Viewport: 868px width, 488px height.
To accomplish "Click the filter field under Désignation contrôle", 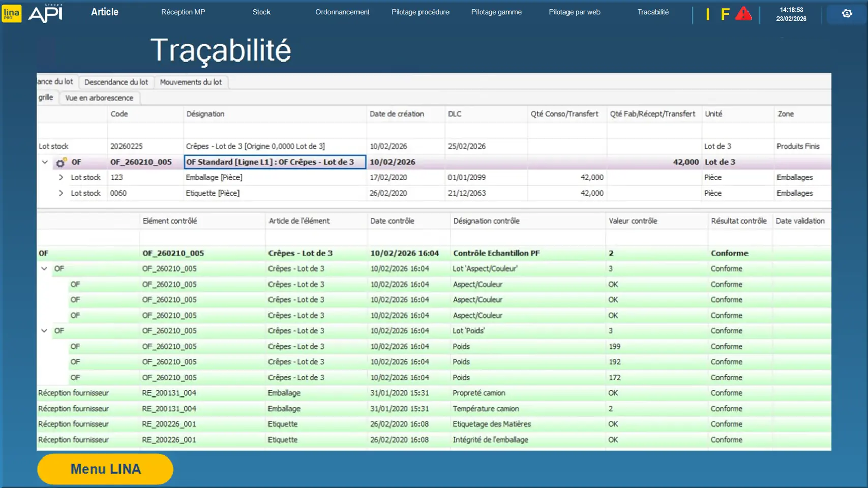I will [527, 237].
